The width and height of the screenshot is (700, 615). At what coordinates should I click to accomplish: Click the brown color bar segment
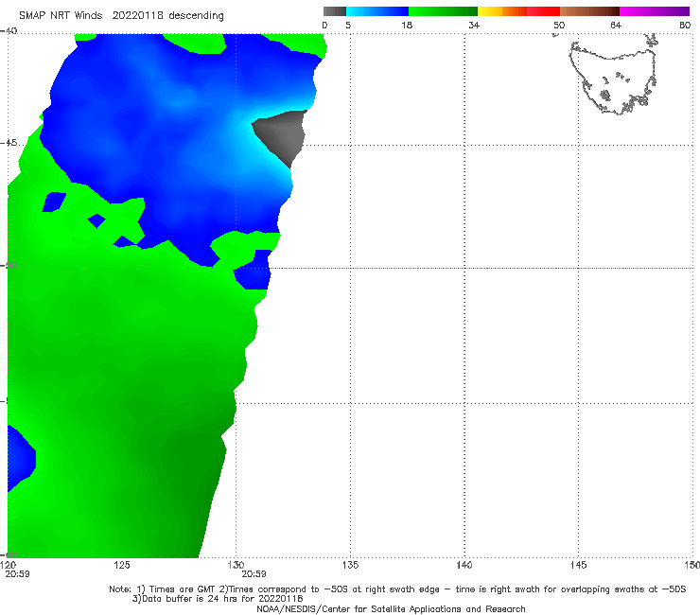click(x=589, y=11)
